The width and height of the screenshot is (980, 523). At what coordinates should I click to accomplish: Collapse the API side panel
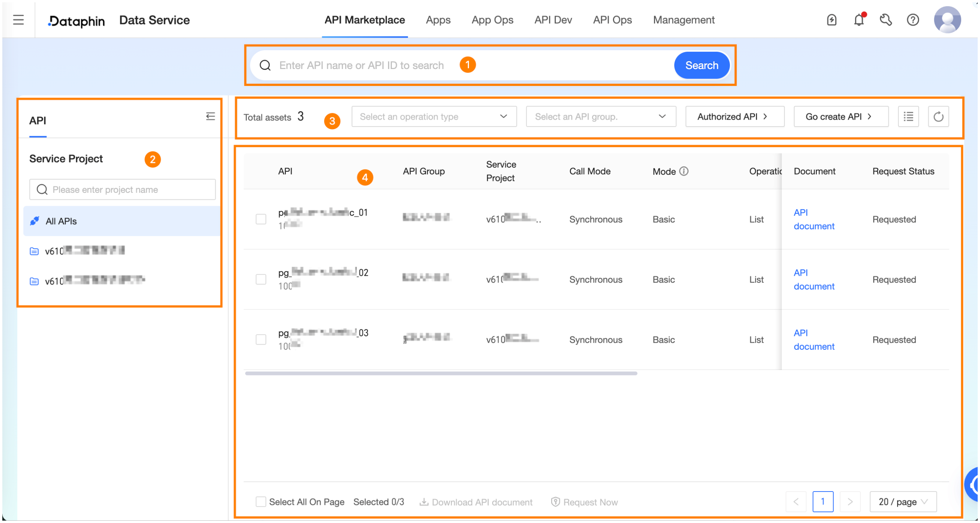[210, 117]
